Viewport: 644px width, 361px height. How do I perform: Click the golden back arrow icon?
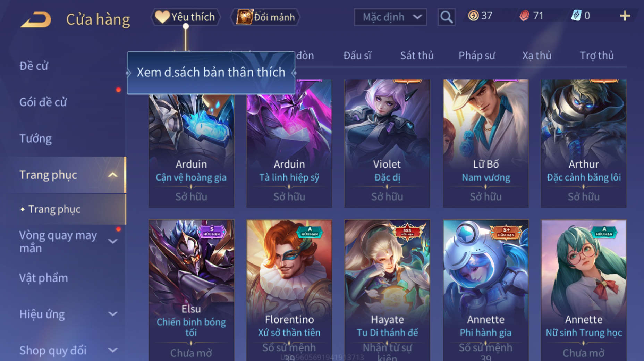click(x=36, y=19)
